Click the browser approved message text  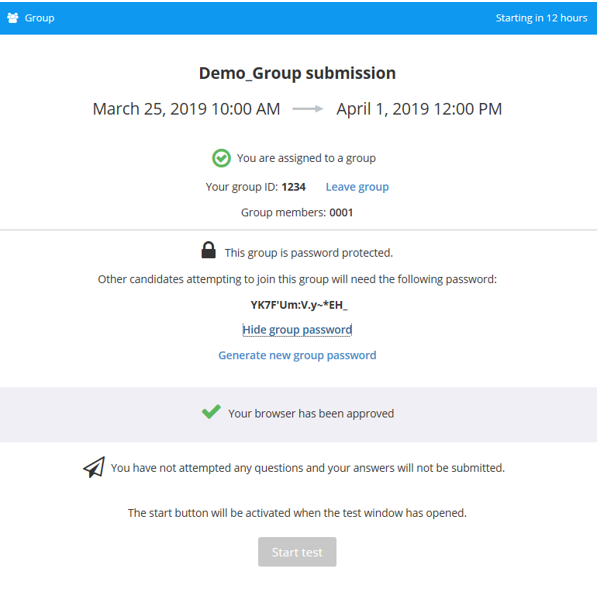311,413
